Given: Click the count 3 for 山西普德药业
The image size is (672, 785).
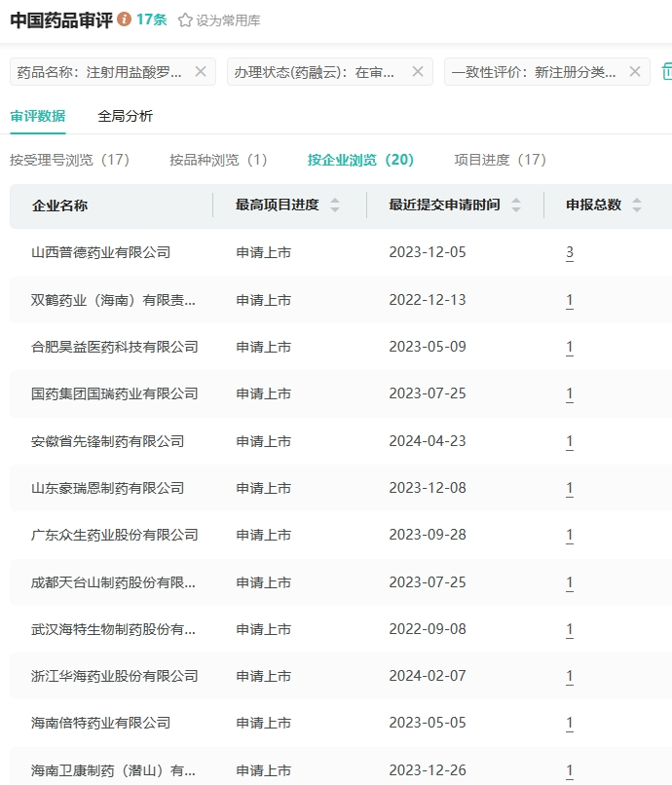Looking at the screenshot, I should pos(570,253).
